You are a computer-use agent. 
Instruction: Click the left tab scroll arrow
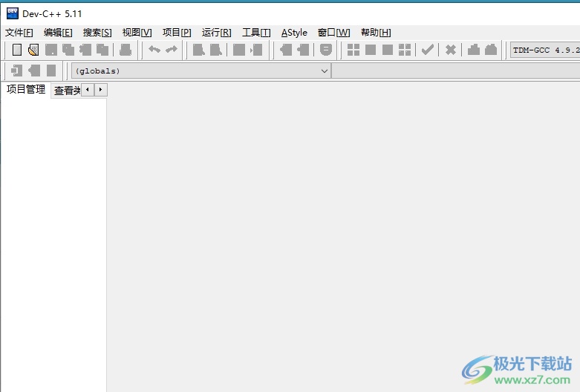coord(88,90)
